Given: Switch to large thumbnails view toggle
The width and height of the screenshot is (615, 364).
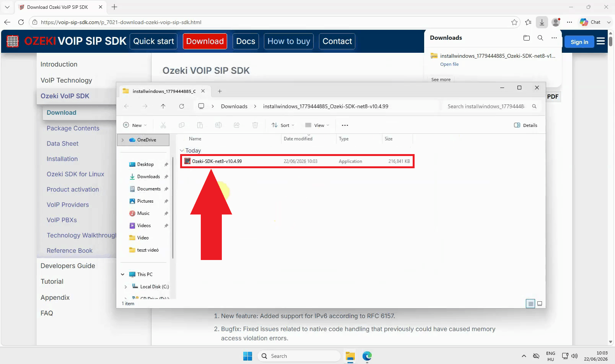Looking at the screenshot, I should pyautogui.click(x=540, y=304).
